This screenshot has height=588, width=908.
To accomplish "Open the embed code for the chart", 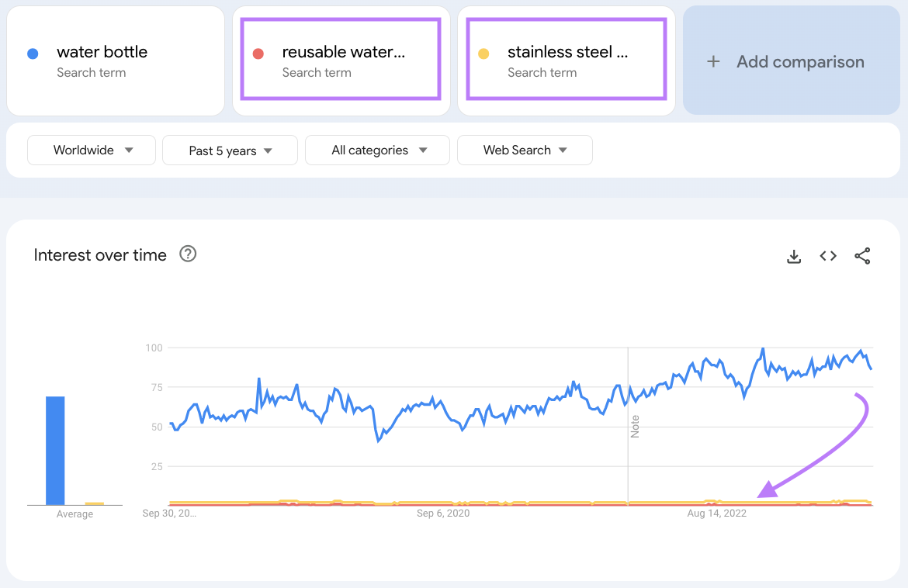I will 828,255.
